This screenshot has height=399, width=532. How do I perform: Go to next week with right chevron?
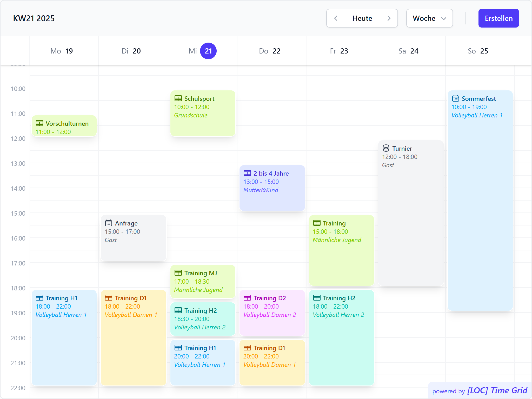[x=389, y=18]
